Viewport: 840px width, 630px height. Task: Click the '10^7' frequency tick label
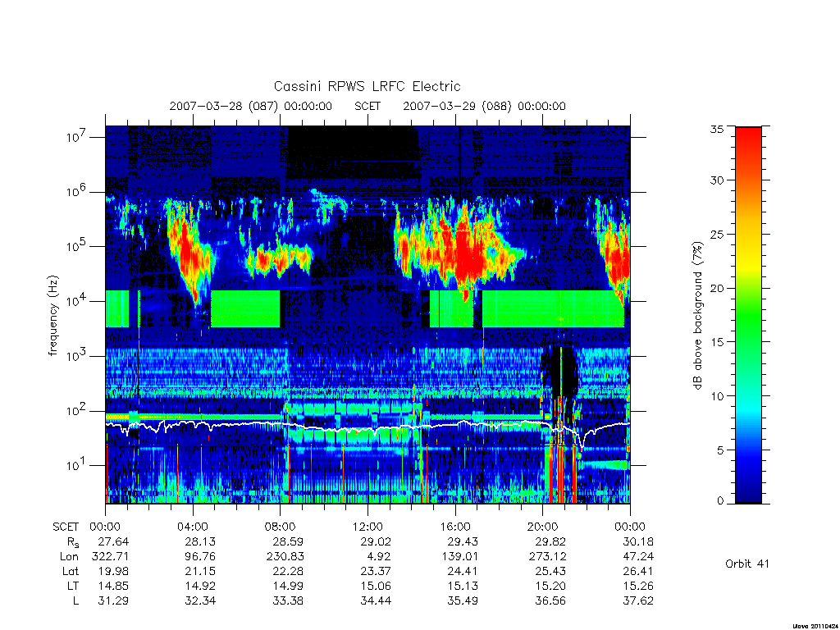77,138
